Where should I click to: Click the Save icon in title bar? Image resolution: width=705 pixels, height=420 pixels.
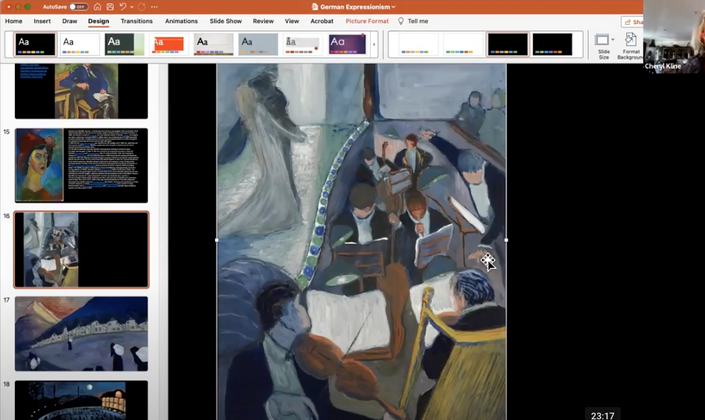110,7
